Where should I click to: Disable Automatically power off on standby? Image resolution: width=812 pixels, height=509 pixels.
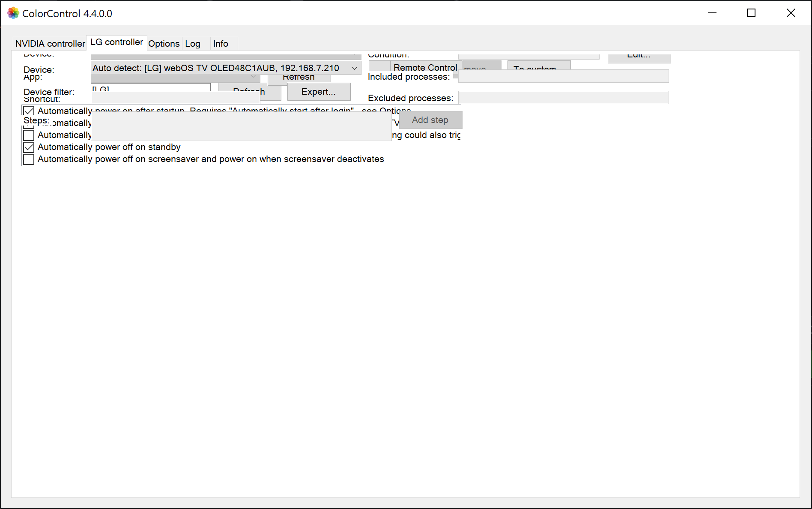tap(28, 147)
